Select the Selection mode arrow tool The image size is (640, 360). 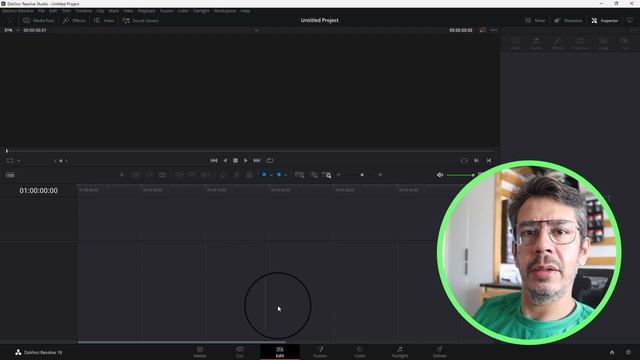pos(122,175)
